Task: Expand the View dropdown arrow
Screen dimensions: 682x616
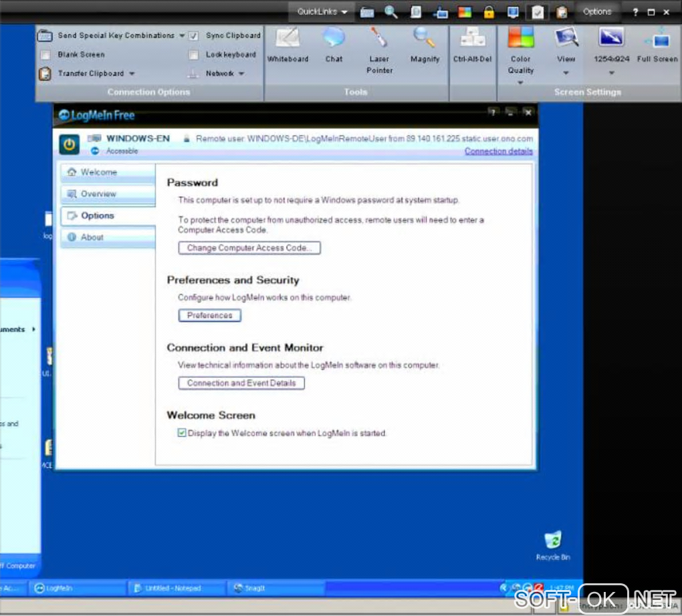Action: point(566,73)
